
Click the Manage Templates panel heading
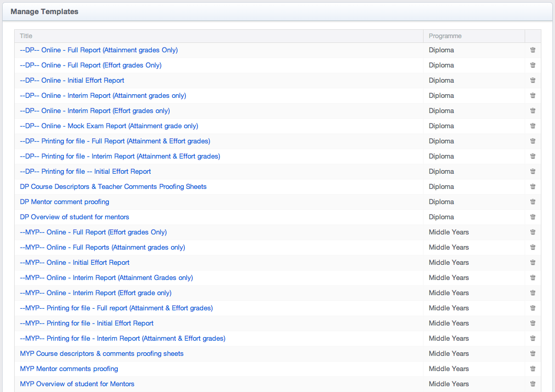[x=45, y=12]
